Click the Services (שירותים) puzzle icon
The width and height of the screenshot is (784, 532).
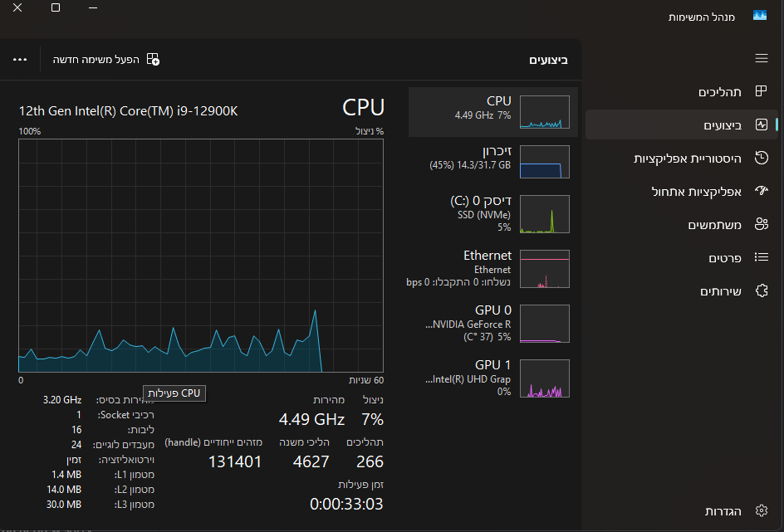pyautogui.click(x=761, y=291)
